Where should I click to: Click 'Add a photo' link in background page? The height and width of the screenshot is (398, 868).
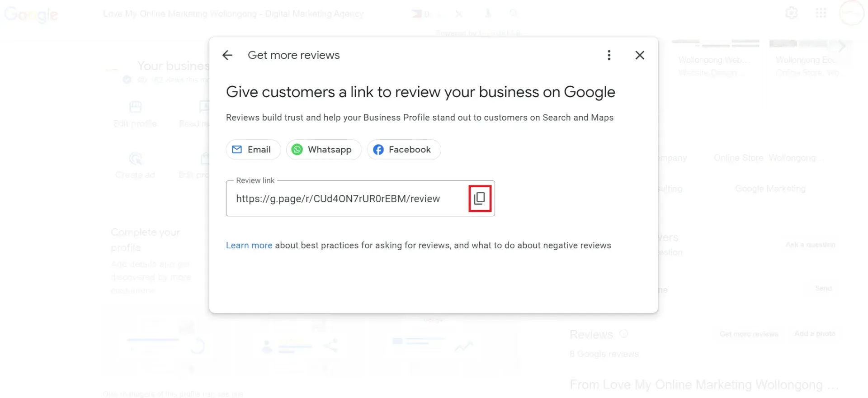[815, 333]
